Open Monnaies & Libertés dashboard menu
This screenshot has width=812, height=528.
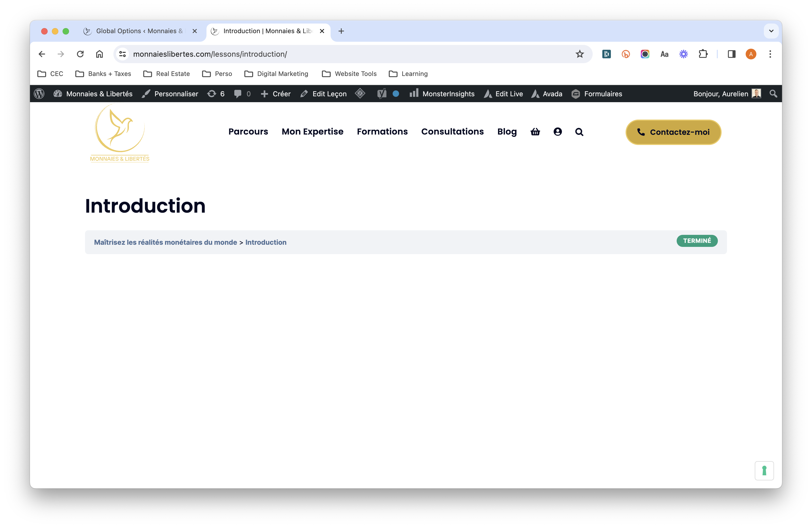93,94
